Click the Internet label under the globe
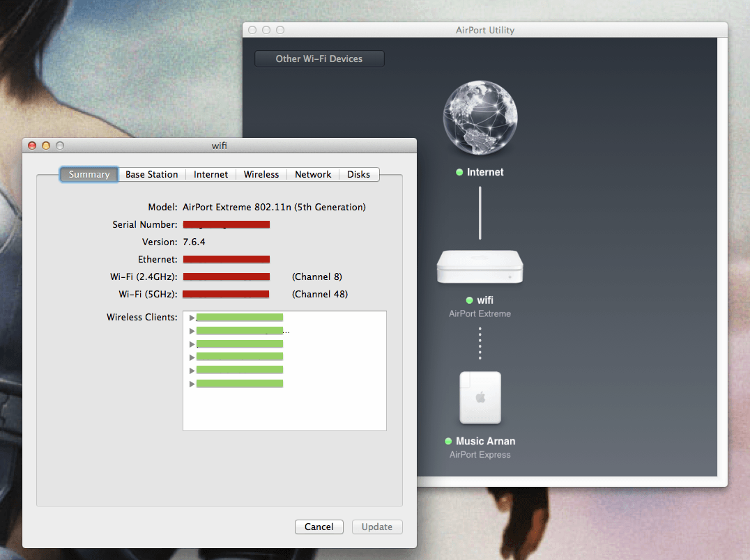750x560 pixels. coord(485,172)
